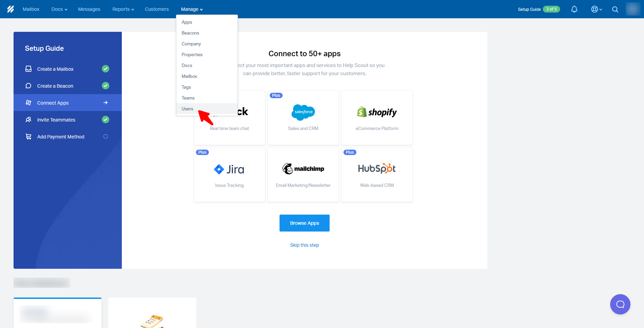Choose Mailbox from the Manage menu
This screenshot has height=328, width=644.
207,76
